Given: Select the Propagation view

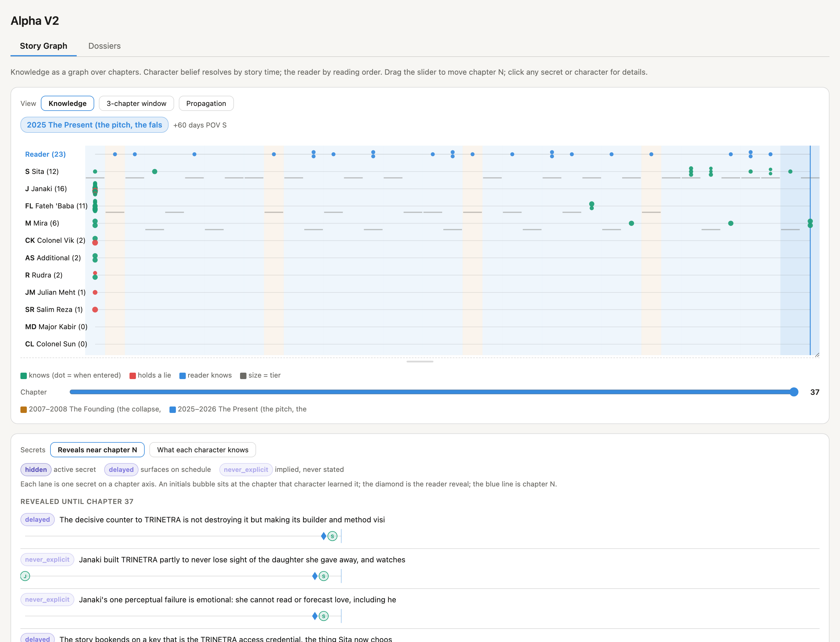Looking at the screenshot, I should (x=206, y=103).
